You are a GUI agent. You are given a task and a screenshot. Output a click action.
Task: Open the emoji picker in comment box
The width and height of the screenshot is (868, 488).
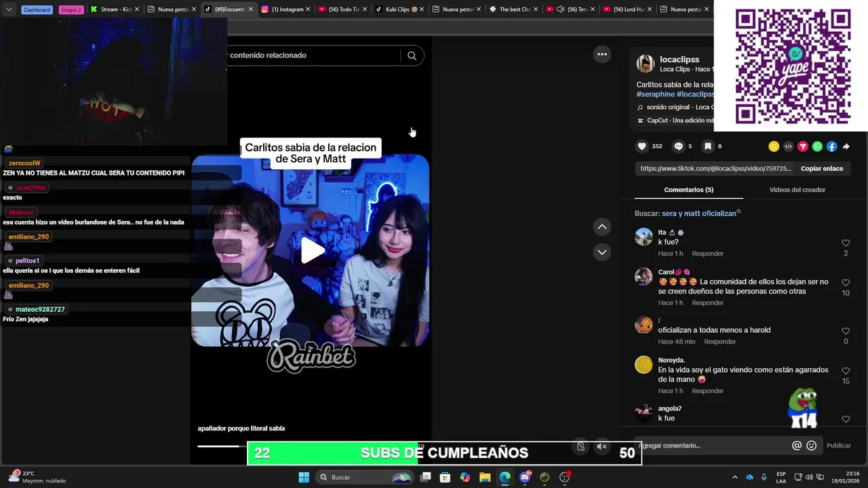coord(812,445)
